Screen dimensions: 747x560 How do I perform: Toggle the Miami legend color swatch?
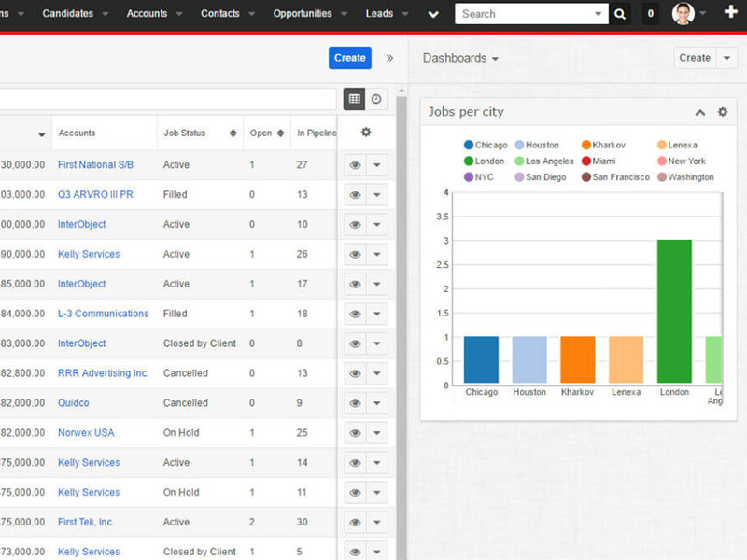click(586, 161)
